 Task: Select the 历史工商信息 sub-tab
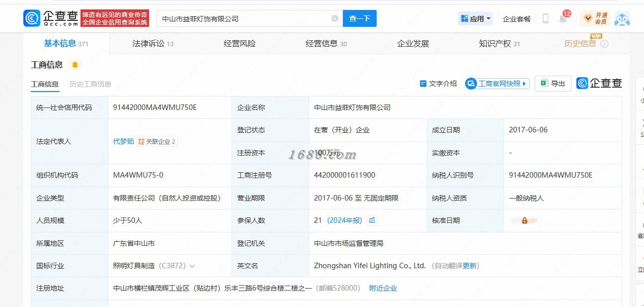click(x=90, y=84)
